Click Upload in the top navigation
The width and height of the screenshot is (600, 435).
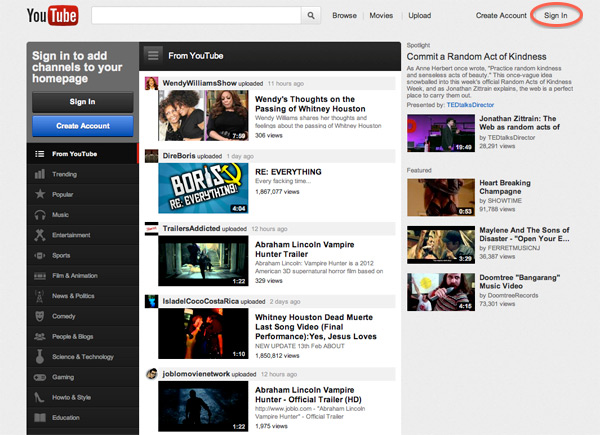pos(419,16)
